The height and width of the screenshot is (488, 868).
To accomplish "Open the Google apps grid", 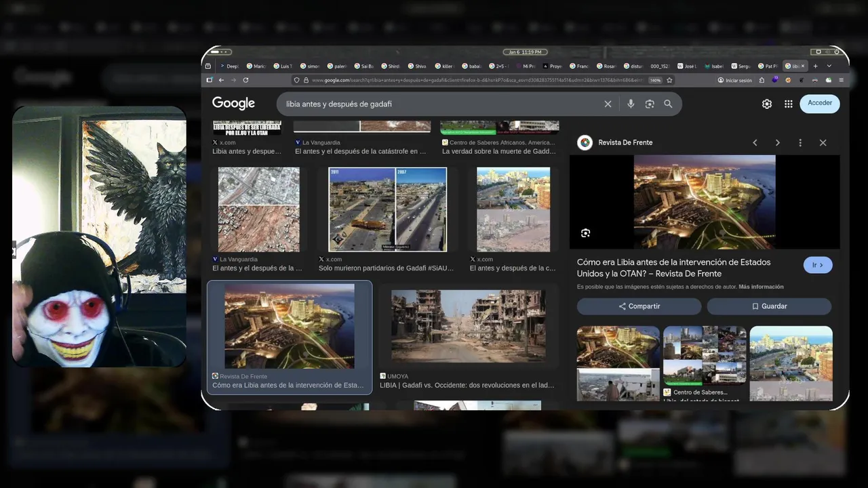I will 788,104.
